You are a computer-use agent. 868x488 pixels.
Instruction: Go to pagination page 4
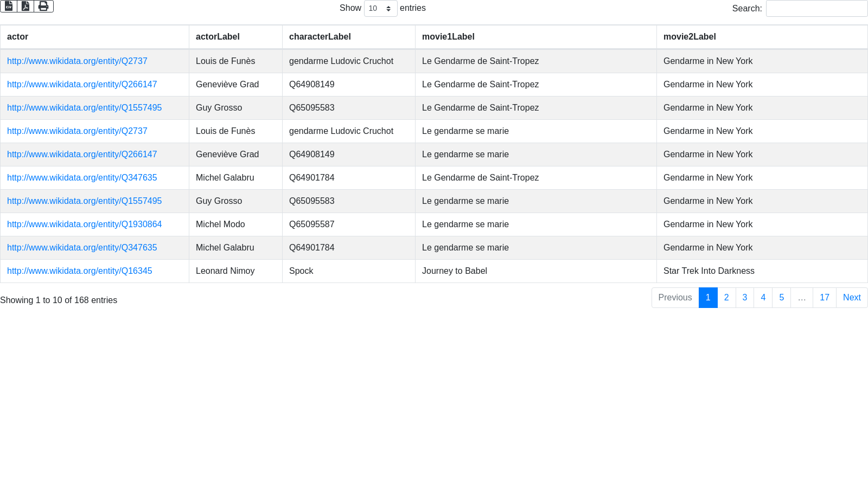[x=763, y=298]
